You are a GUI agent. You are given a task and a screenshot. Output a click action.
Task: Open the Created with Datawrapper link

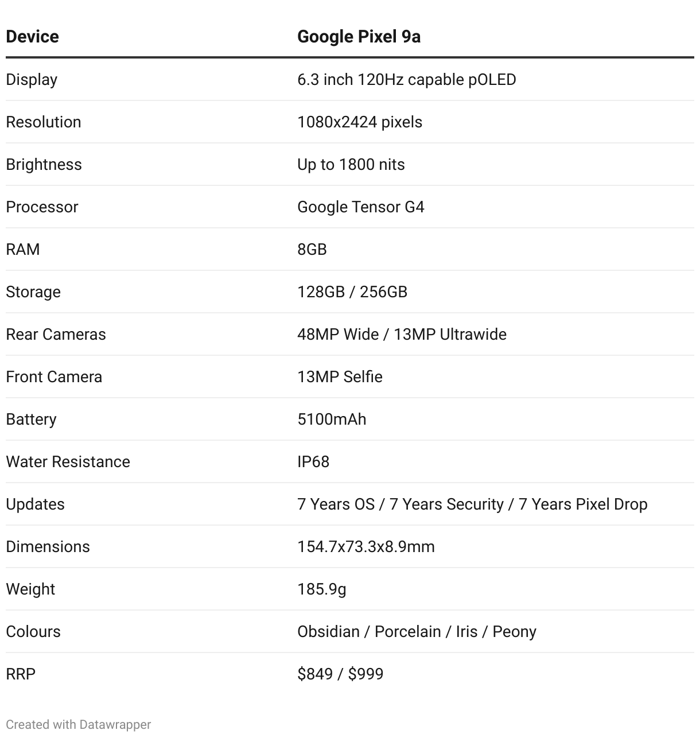click(x=79, y=725)
